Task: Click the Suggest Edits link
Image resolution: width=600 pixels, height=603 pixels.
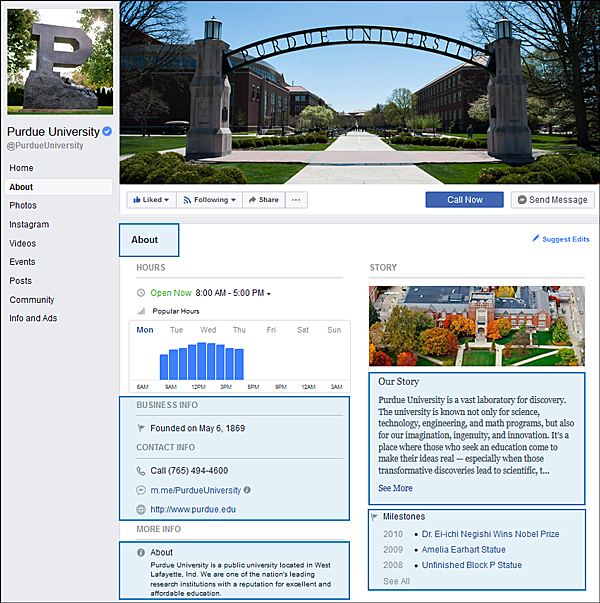Action: pos(565,239)
